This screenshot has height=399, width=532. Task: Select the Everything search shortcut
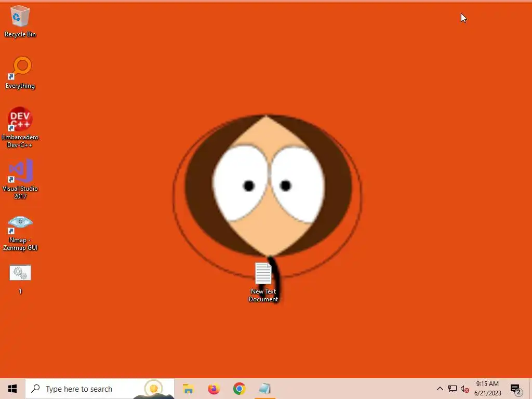pyautogui.click(x=20, y=73)
